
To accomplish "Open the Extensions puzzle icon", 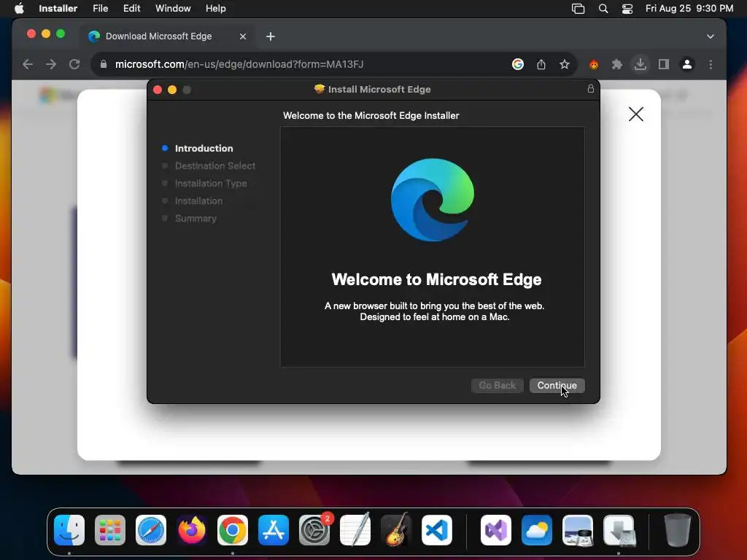I will click(617, 64).
